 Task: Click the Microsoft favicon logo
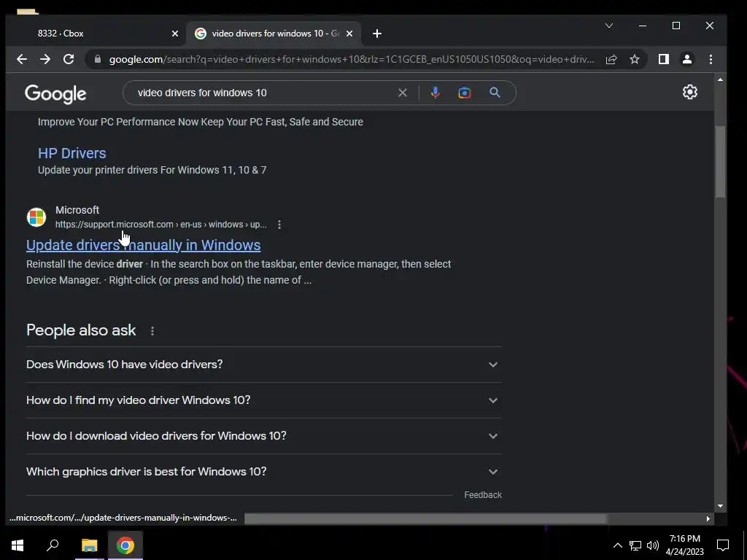point(36,217)
